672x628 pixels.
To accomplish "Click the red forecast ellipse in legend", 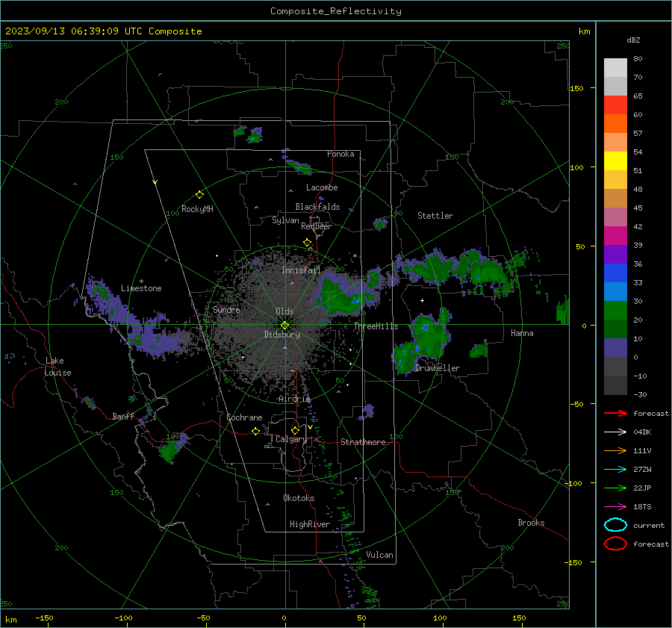I will (x=615, y=544).
